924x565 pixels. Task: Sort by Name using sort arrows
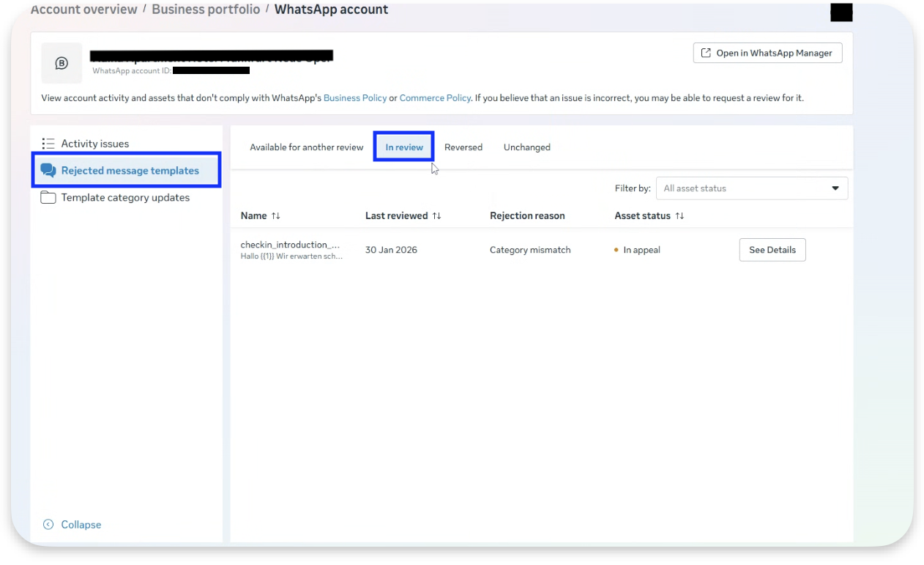point(276,216)
